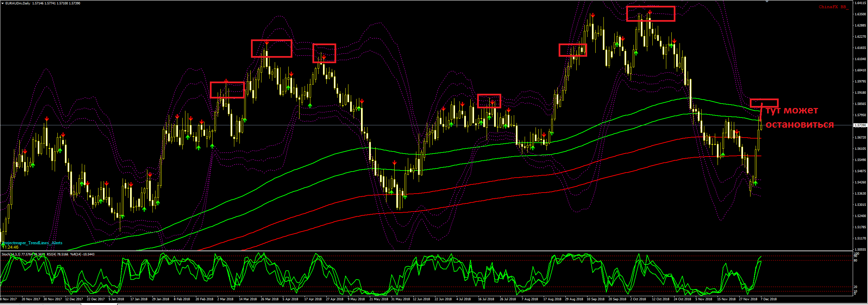The width and height of the screenshot is (868, 305).
Task: Click the 21 May 2018 date label
Action: 379,299
